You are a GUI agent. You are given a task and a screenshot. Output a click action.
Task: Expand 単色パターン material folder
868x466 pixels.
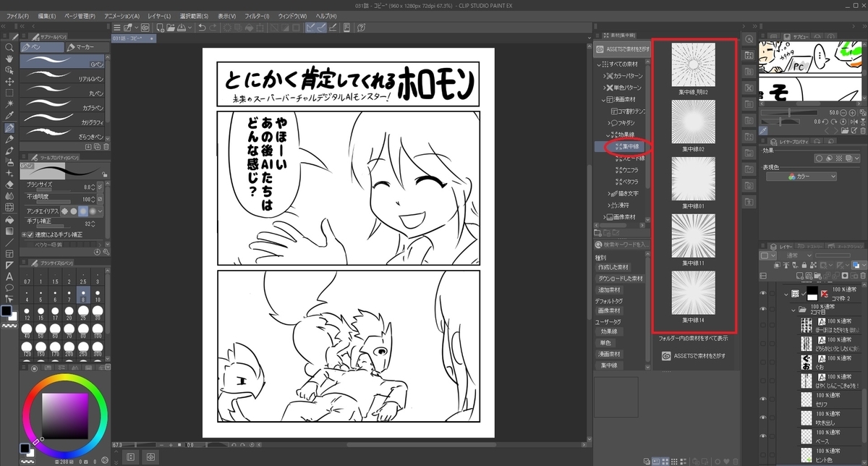tap(605, 88)
